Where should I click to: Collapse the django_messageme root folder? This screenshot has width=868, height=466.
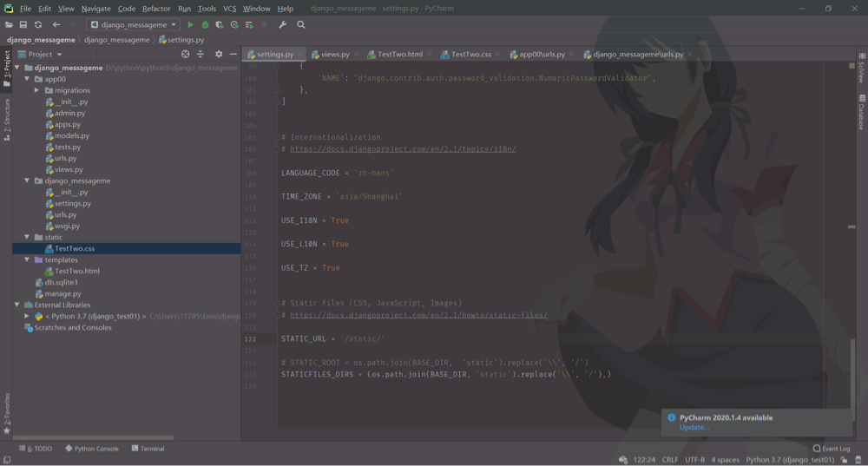click(x=17, y=68)
